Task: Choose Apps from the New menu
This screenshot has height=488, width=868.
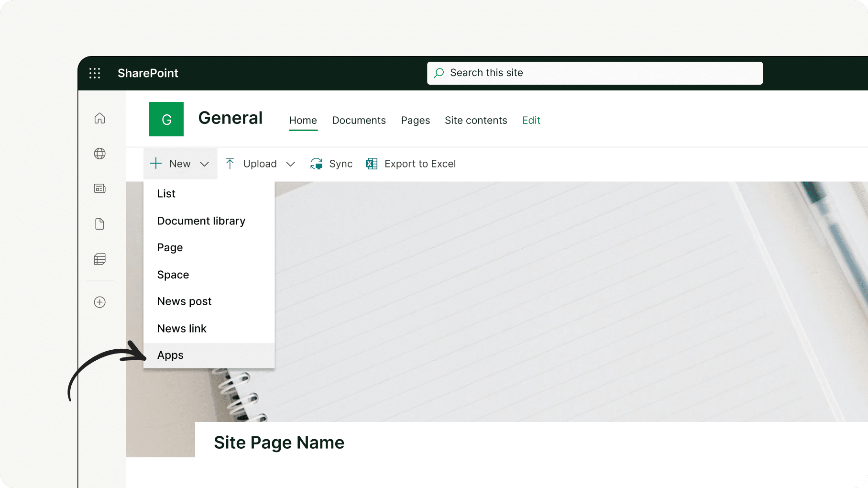Action: click(209, 355)
